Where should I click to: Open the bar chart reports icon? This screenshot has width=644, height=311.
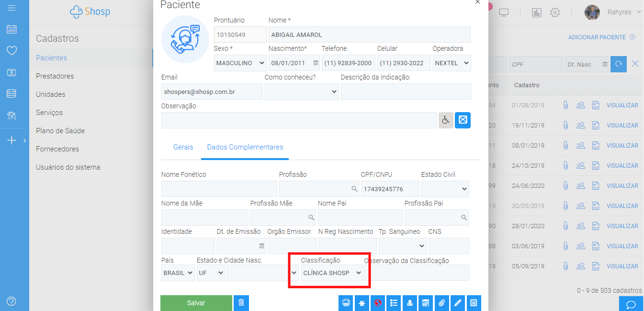[536, 12]
